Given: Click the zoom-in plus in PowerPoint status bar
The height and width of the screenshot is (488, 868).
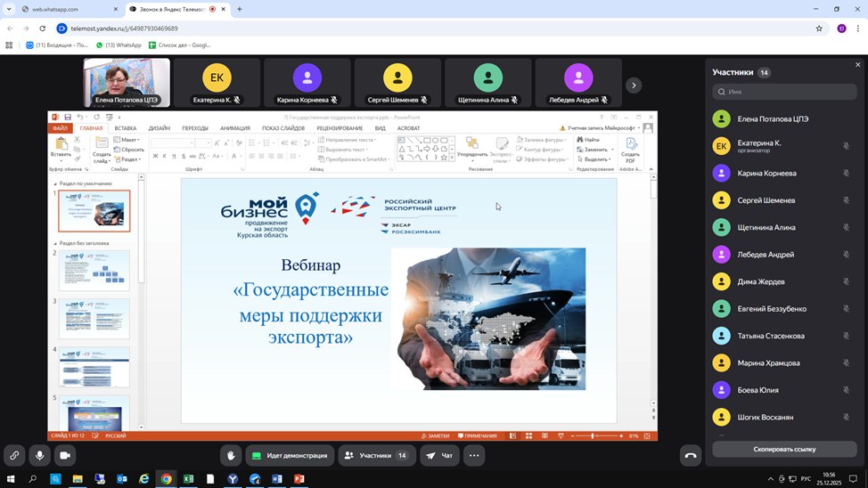Looking at the screenshot, I should click(x=621, y=436).
